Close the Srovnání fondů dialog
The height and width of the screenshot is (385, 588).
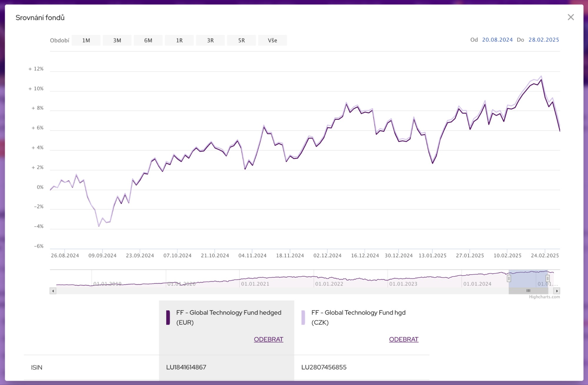click(x=571, y=17)
